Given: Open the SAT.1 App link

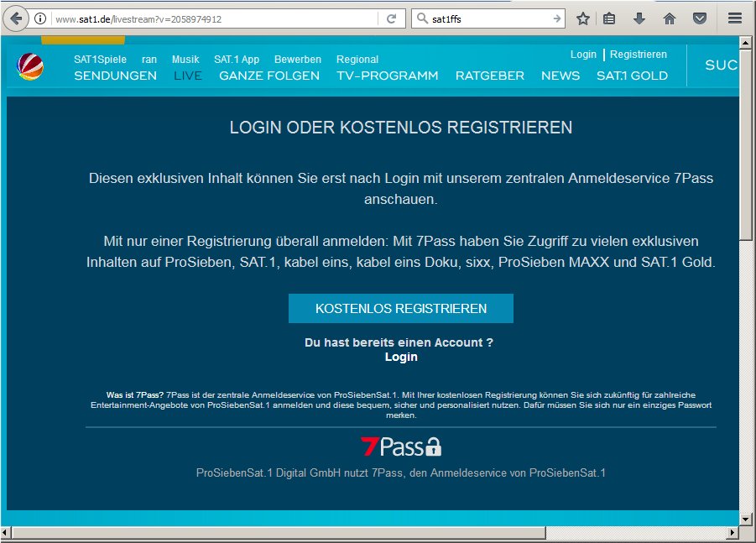Looking at the screenshot, I should tap(237, 60).
